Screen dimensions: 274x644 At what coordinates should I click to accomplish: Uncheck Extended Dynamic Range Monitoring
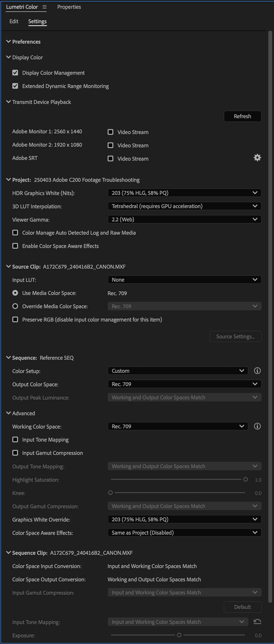(x=15, y=86)
